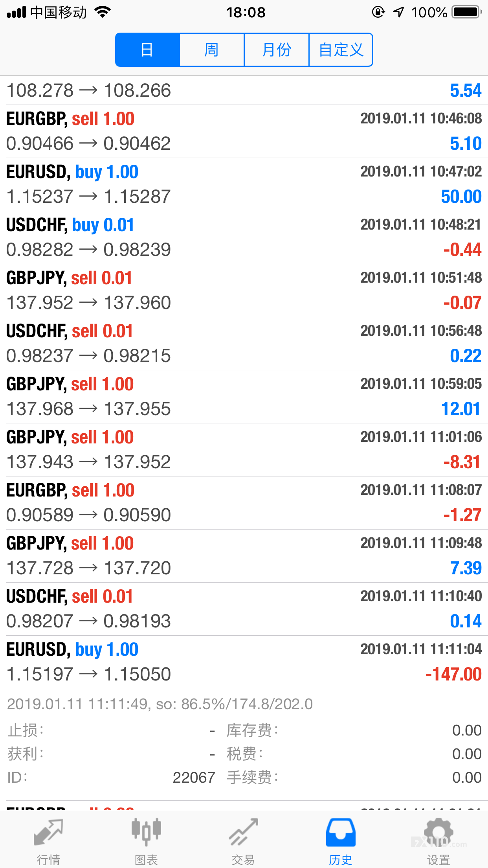Tap the Wi-Fi status icon

click(103, 12)
